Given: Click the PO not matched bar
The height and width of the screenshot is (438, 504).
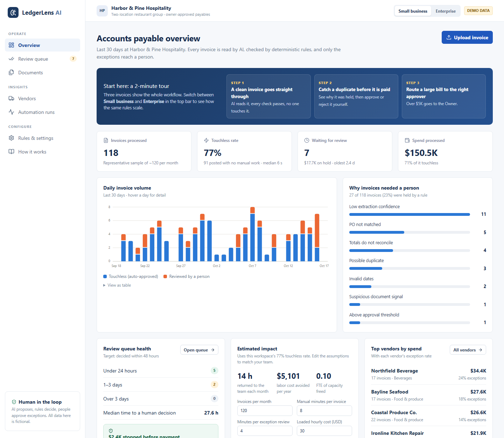Looking at the screenshot, I should pyautogui.click(x=409, y=232).
